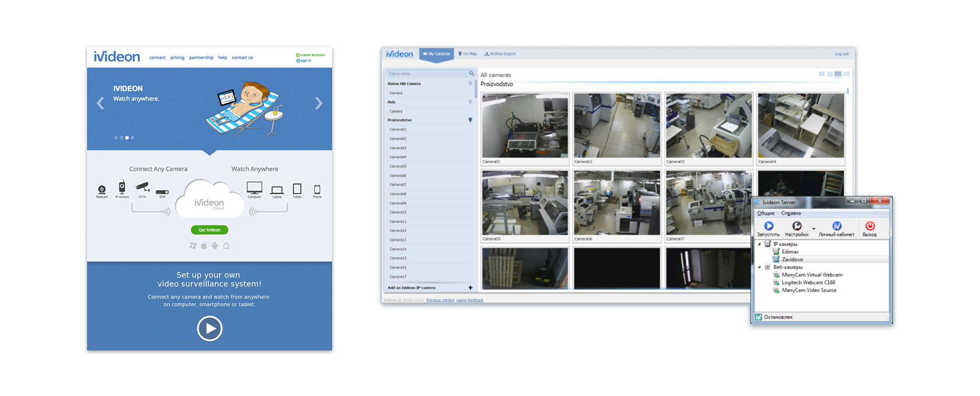Click the search magnifier in camera sidebar
The width and height of the screenshot is (980, 396).
click(x=471, y=73)
